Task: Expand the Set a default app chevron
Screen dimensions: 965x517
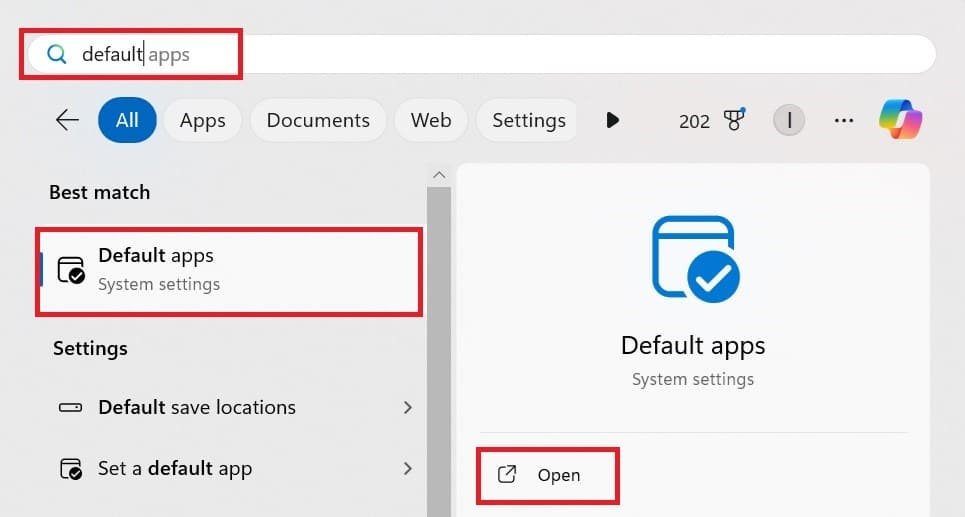Action: (x=407, y=468)
